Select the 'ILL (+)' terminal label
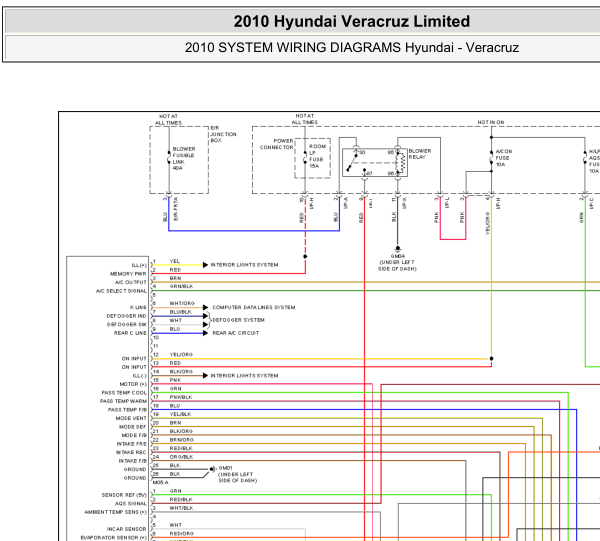The image size is (600, 541). click(139, 265)
